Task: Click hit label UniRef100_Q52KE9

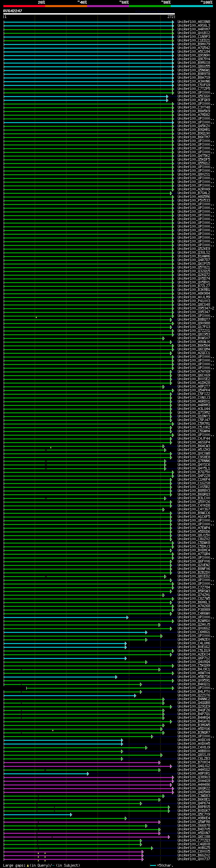Action: (194, 249)
